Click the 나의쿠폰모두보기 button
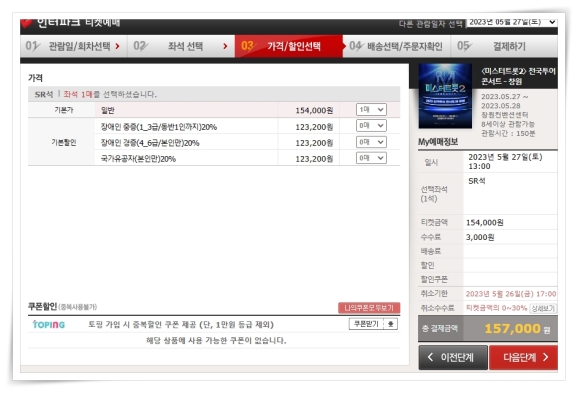578x393 pixels. point(369,308)
